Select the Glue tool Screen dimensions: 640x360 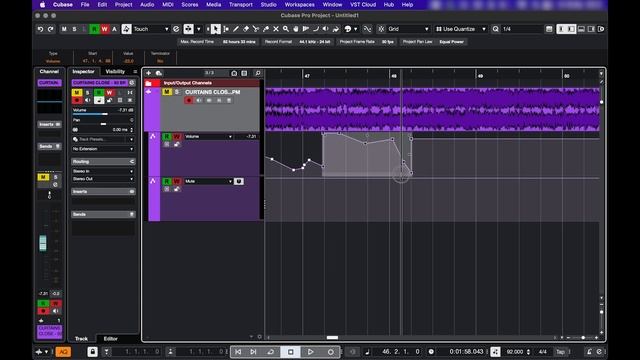266,29
